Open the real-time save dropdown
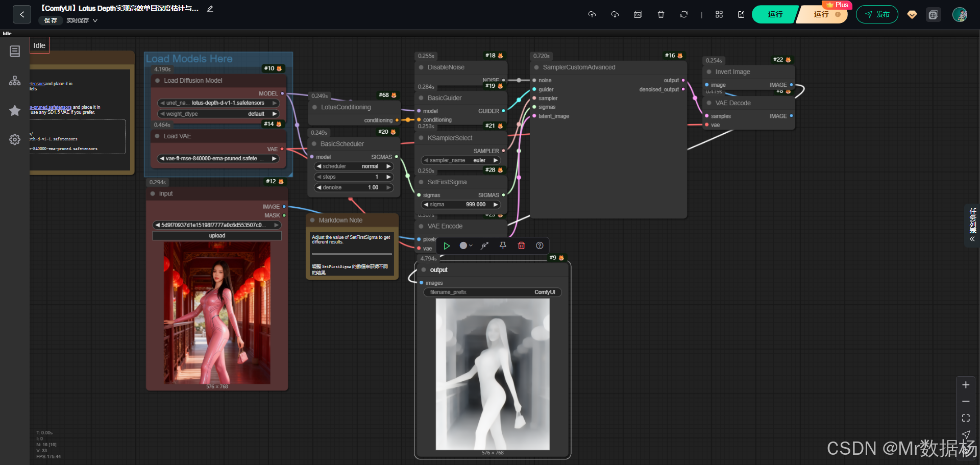The image size is (980, 465). [82, 21]
